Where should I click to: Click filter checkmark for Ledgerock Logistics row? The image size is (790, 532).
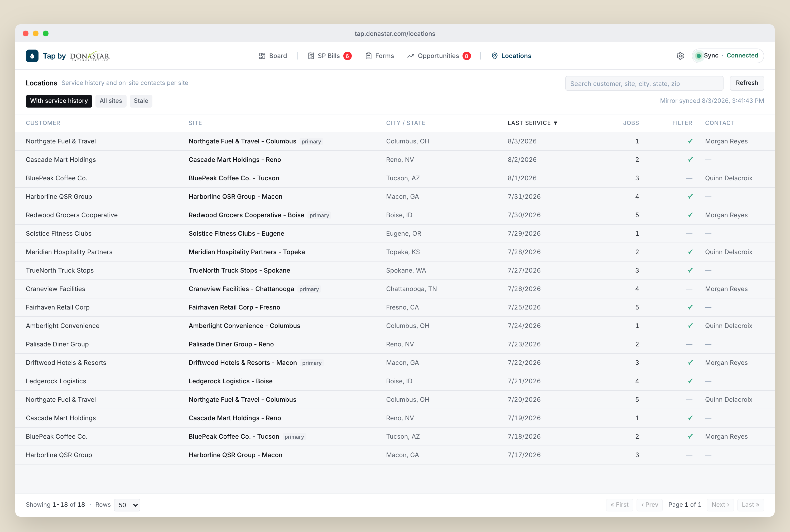pyautogui.click(x=690, y=381)
